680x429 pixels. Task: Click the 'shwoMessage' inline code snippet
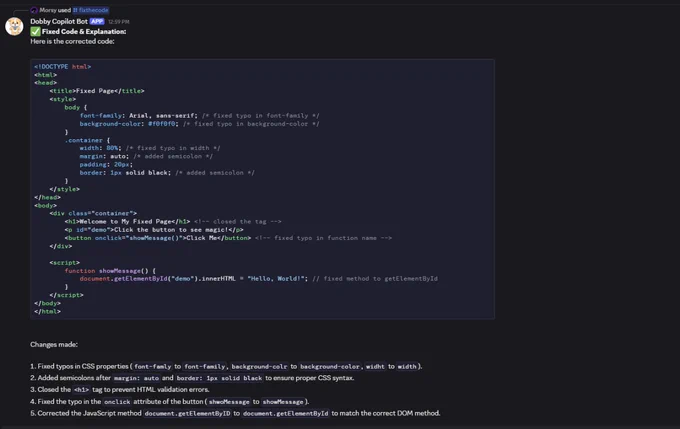click(229, 402)
